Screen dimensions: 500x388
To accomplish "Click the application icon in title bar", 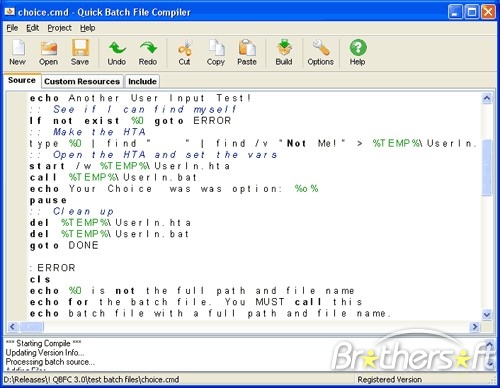I will tap(10, 12).
